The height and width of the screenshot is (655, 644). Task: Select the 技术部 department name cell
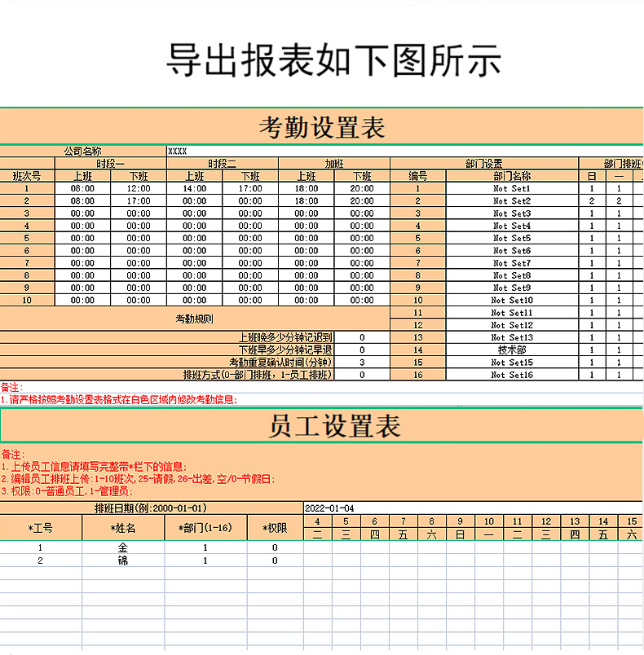point(512,350)
